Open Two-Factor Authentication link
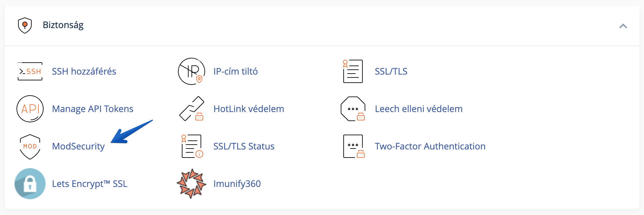The width and height of the screenshot is (644, 215). (430, 146)
